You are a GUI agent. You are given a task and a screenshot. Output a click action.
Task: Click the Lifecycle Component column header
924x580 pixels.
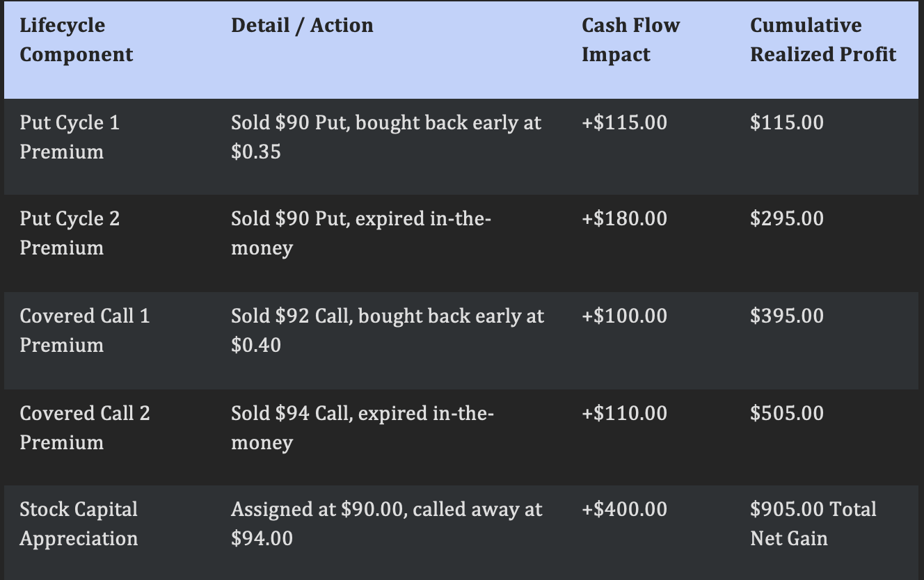[x=77, y=40]
